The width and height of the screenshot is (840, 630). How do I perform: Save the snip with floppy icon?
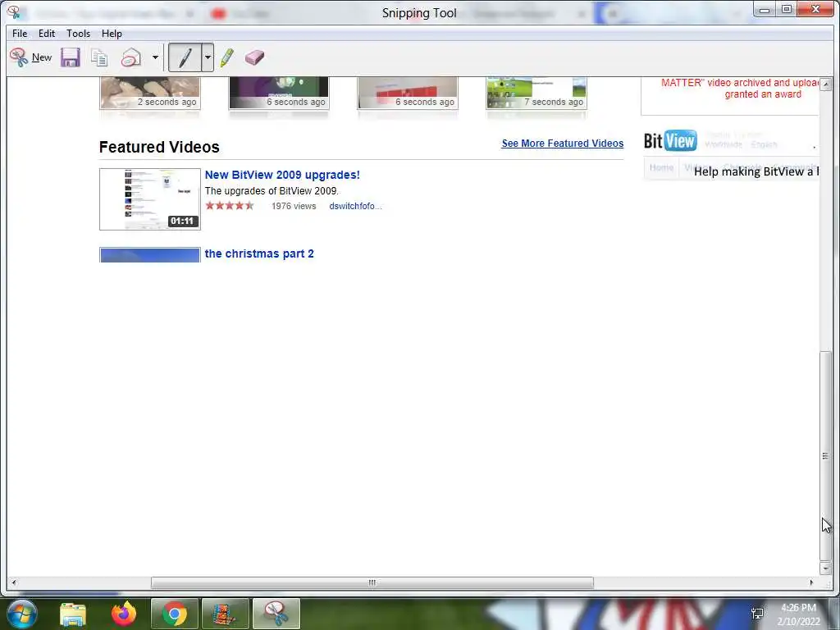[71, 57]
